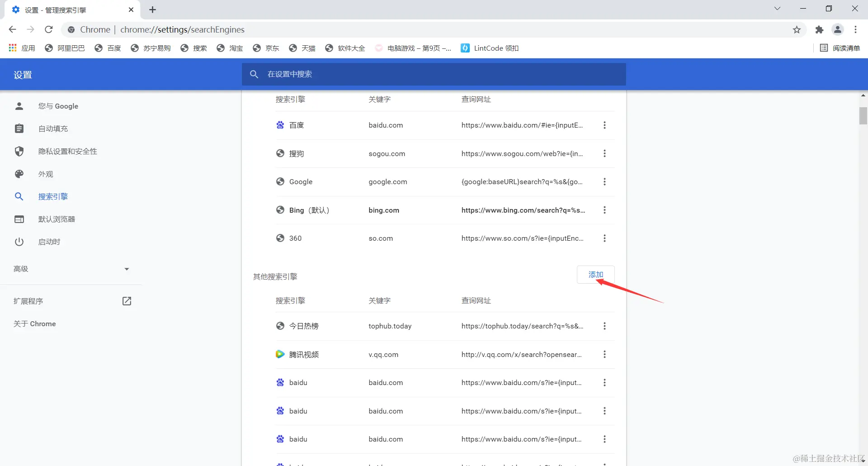Viewport: 868px width, 466px height.
Task: Open the 搜索 bookmark
Action: 193,48
